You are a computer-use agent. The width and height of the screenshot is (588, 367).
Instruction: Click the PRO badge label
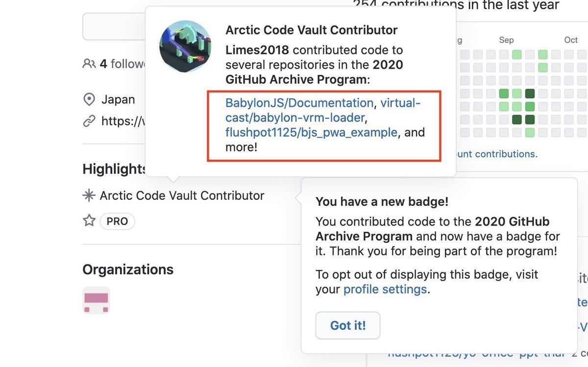tap(117, 221)
